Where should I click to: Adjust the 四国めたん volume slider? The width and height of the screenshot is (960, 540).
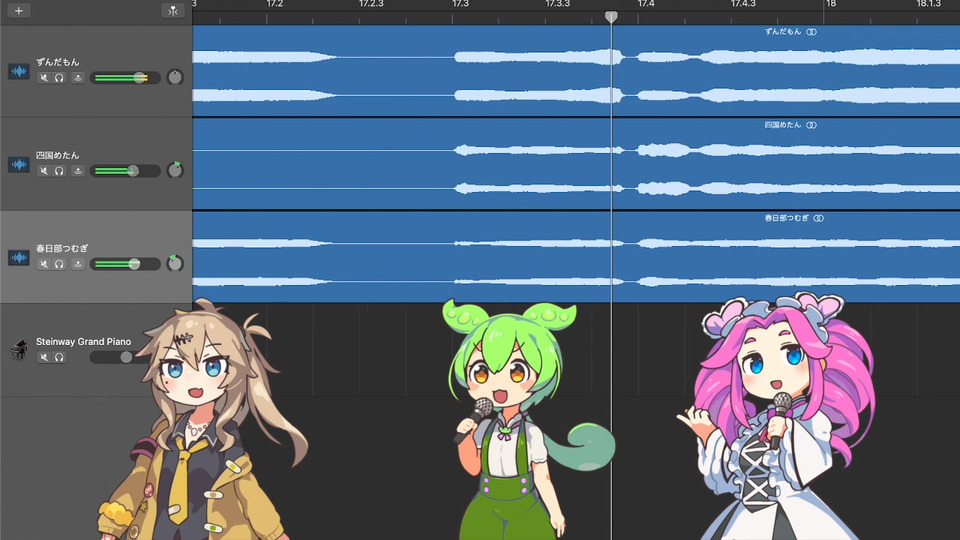pos(125,171)
